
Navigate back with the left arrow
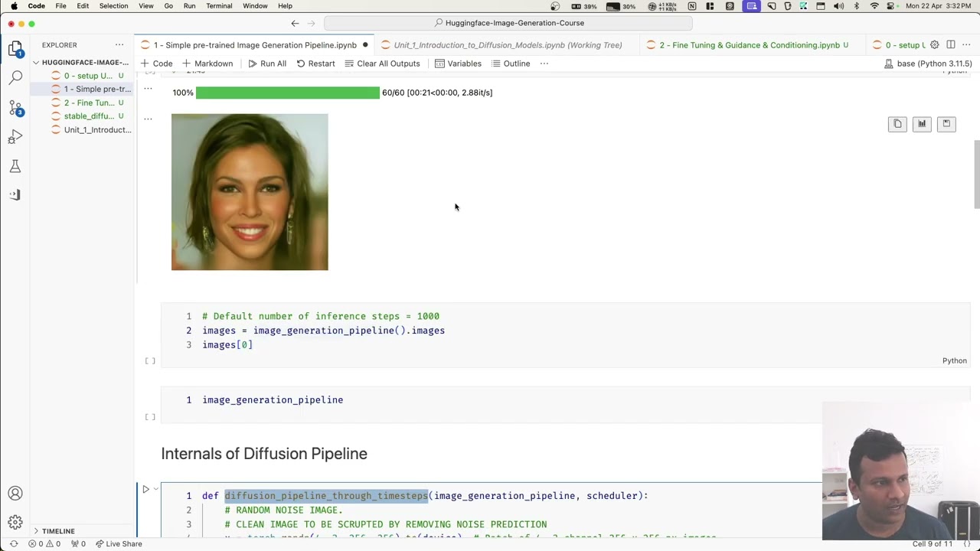(x=295, y=23)
